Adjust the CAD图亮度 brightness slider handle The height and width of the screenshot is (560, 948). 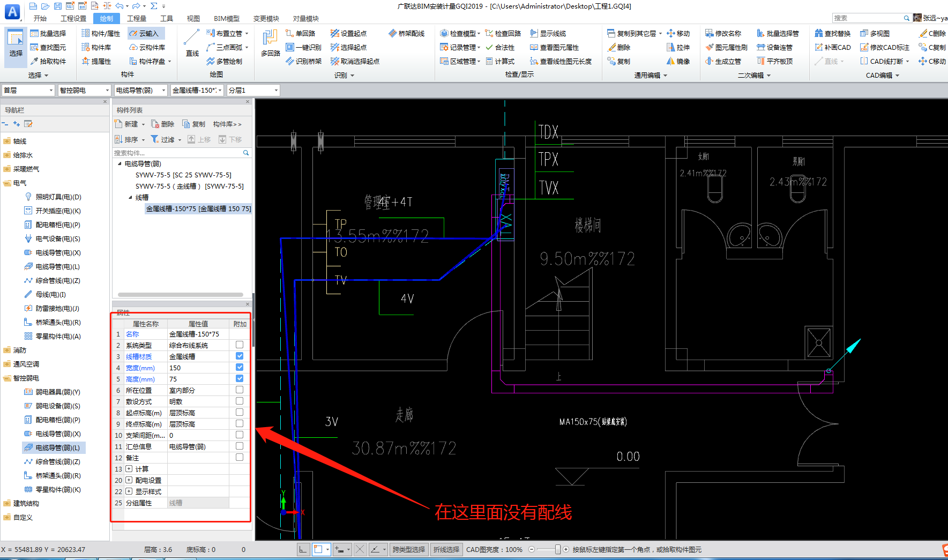[558, 549]
